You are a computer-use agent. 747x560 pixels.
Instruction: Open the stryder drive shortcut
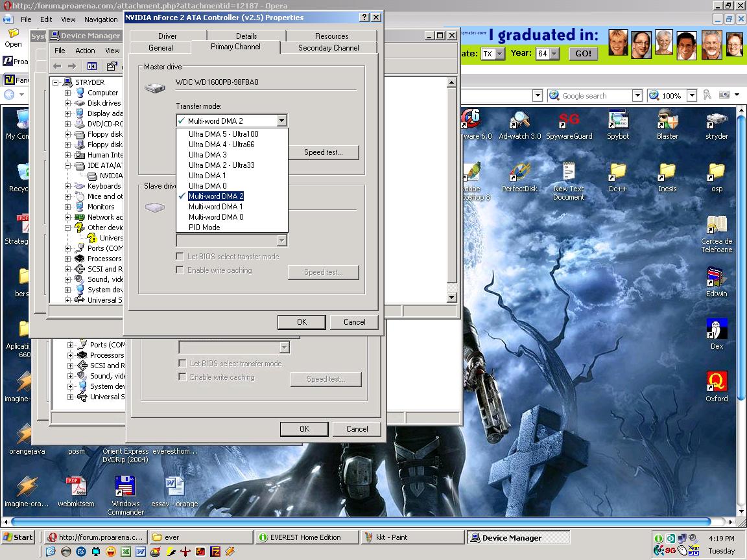(717, 125)
